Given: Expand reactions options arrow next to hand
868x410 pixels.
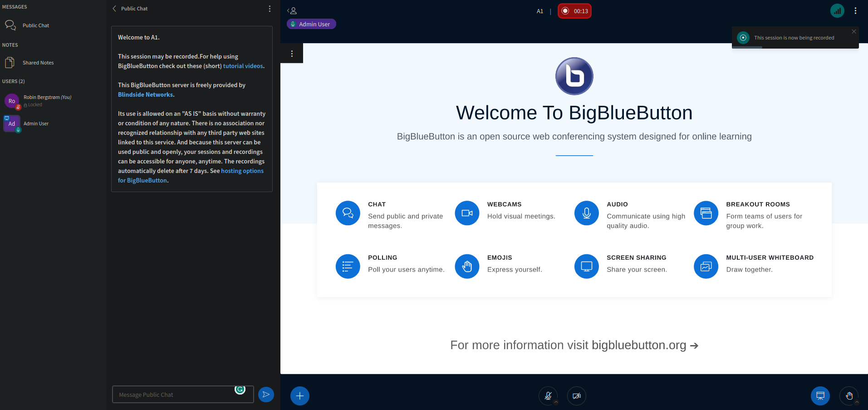Looking at the screenshot, I should [857, 402].
